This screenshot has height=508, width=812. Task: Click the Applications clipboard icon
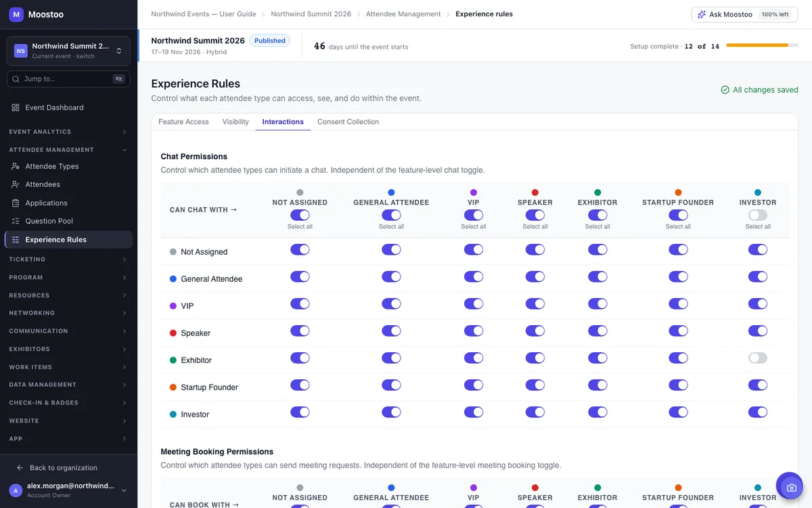tap(16, 203)
